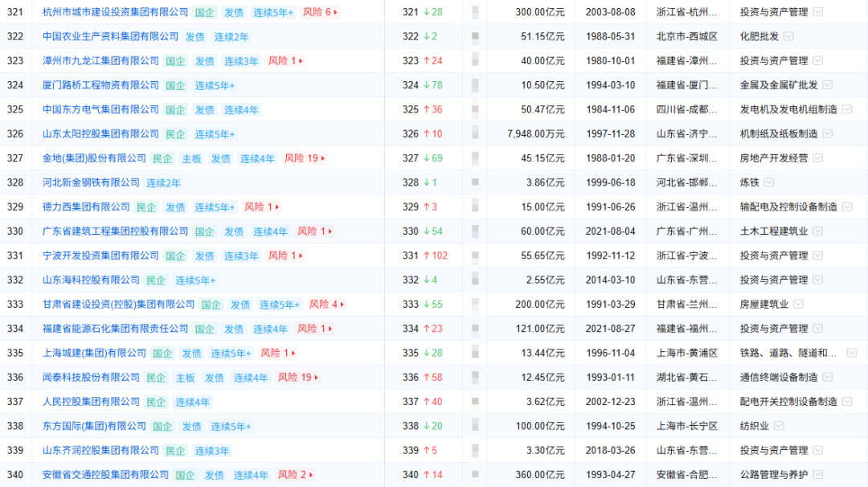The width and height of the screenshot is (868, 487).
Task: Click 主板 tag on 金地(集团)股份有限公司 row
Action: [x=191, y=159]
